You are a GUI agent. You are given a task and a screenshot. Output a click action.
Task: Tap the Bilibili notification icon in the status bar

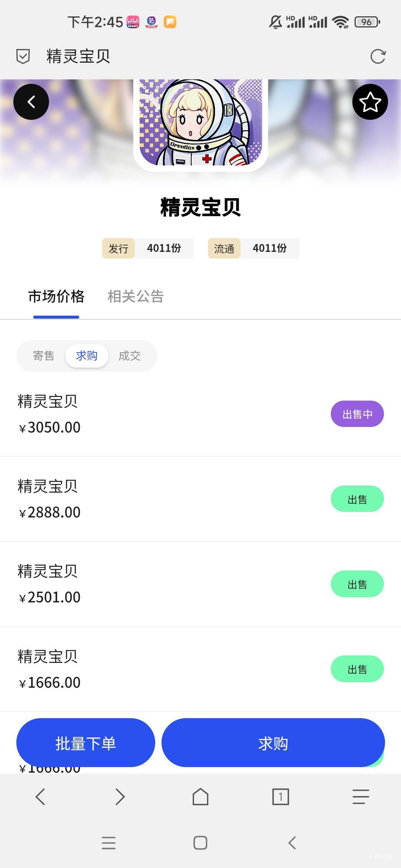[x=133, y=22]
